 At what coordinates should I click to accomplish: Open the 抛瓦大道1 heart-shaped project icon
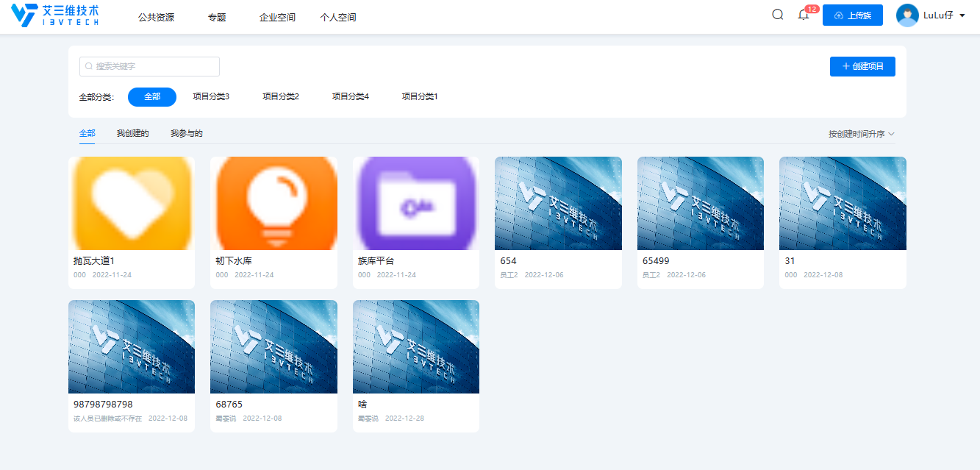(x=131, y=203)
